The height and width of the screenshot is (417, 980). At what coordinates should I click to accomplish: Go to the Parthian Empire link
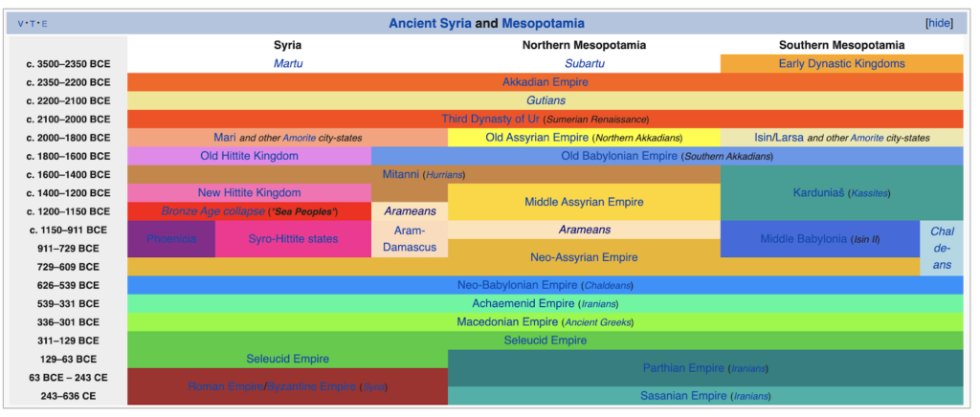(x=682, y=368)
